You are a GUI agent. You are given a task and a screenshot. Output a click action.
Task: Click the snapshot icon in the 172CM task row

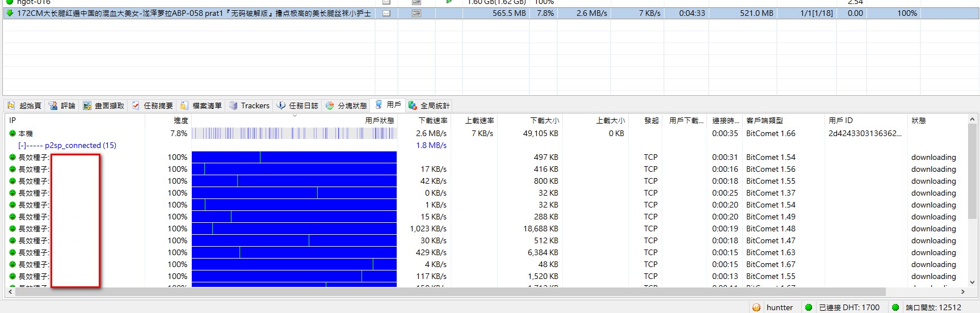[417, 13]
